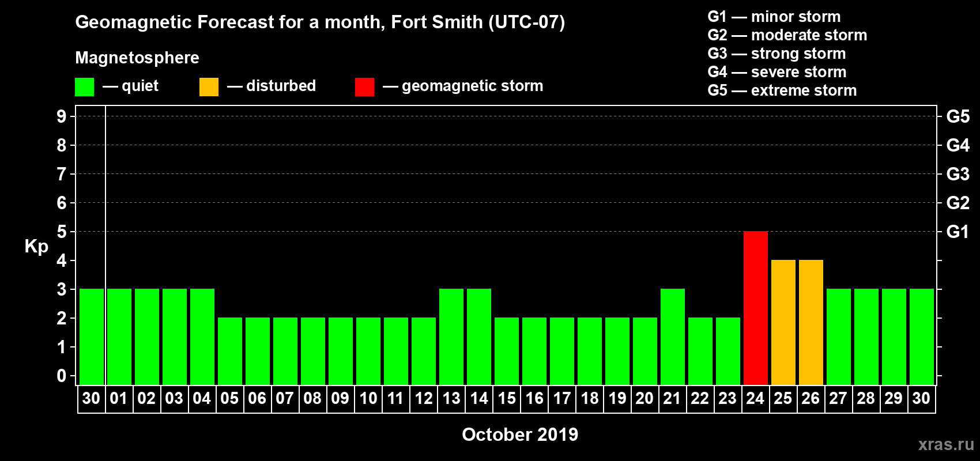980x461 pixels.
Task: Click the red bar for October 24
Action: coord(755,308)
